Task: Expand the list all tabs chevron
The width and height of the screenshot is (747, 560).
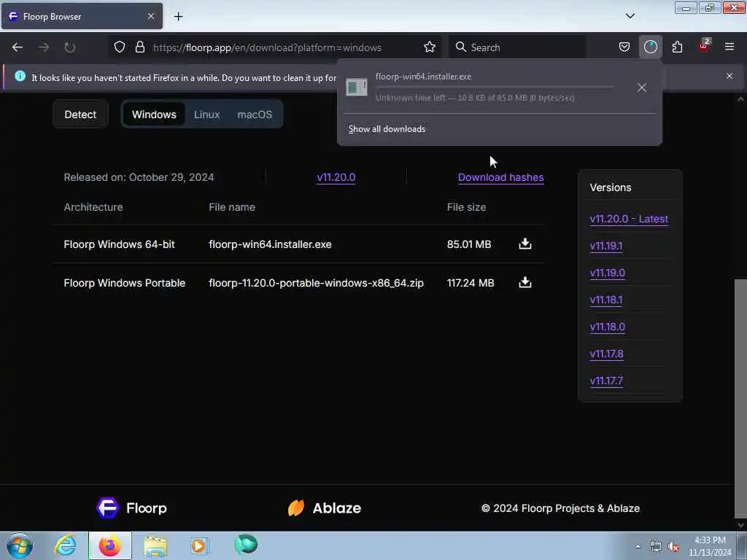Action: (630, 16)
